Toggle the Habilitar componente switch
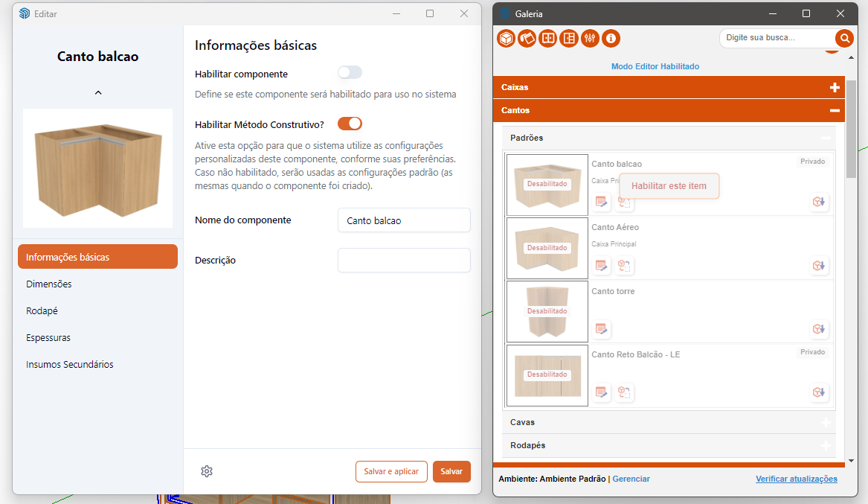The image size is (868, 504). click(350, 73)
